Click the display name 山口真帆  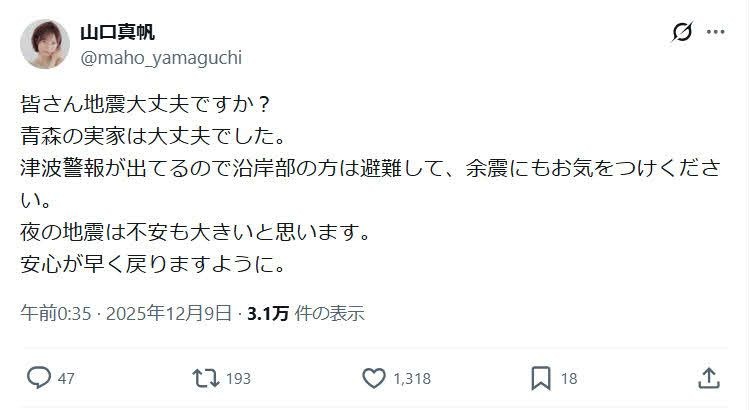tap(117, 32)
